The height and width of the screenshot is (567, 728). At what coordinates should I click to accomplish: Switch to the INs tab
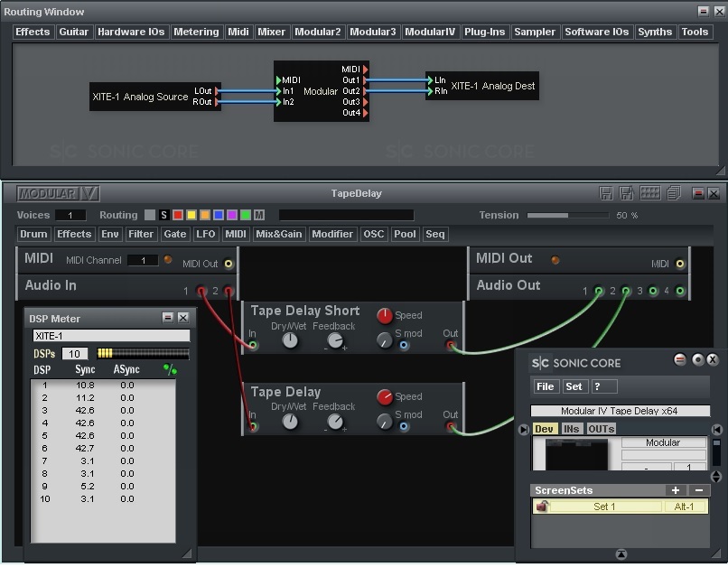point(572,429)
